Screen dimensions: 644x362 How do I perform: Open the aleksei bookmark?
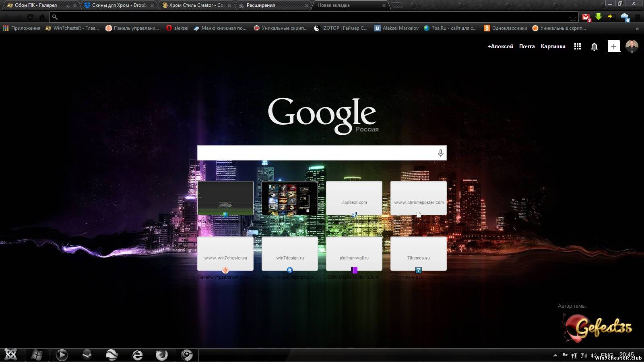[177, 28]
